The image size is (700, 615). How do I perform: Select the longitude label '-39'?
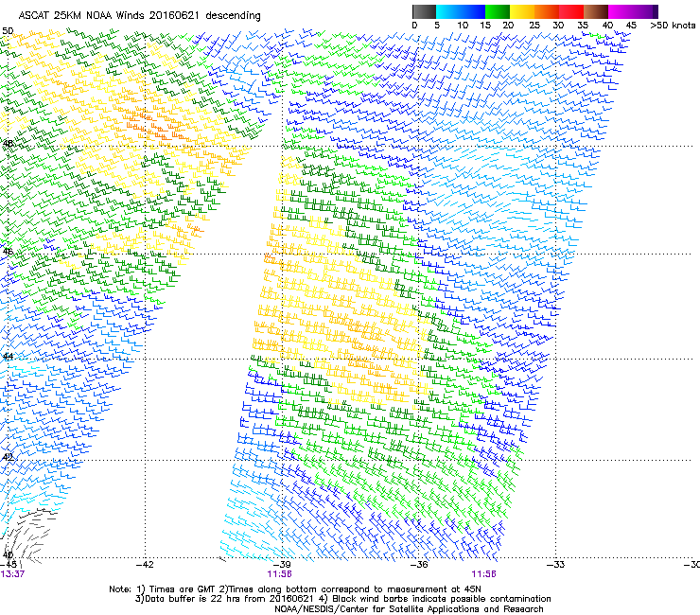point(282,565)
